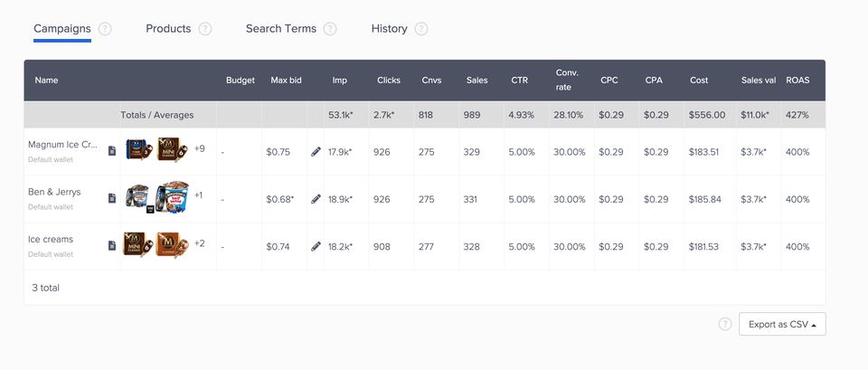Image resolution: width=868 pixels, height=370 pixels.
Task: Sort by Imp column header
Action: pyautogui.click(x=340, y=81)
